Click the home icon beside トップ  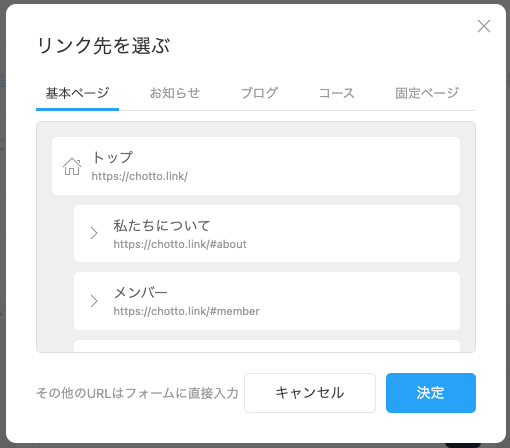tap(72, 166)
